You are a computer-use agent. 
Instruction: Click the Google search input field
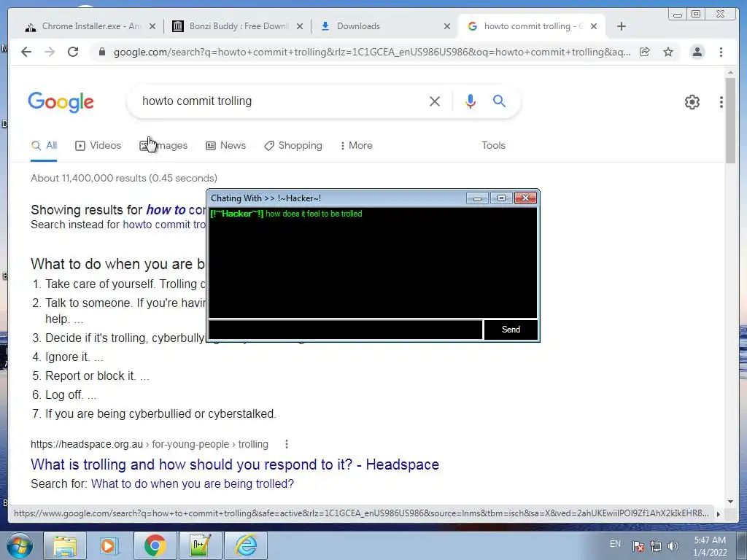[281, 101]
